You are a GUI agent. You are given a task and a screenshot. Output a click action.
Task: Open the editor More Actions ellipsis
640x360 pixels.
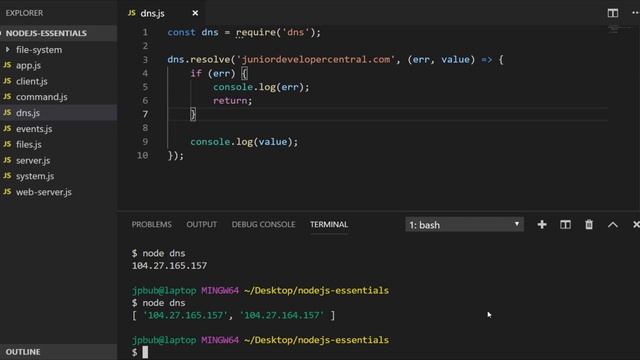636,13
